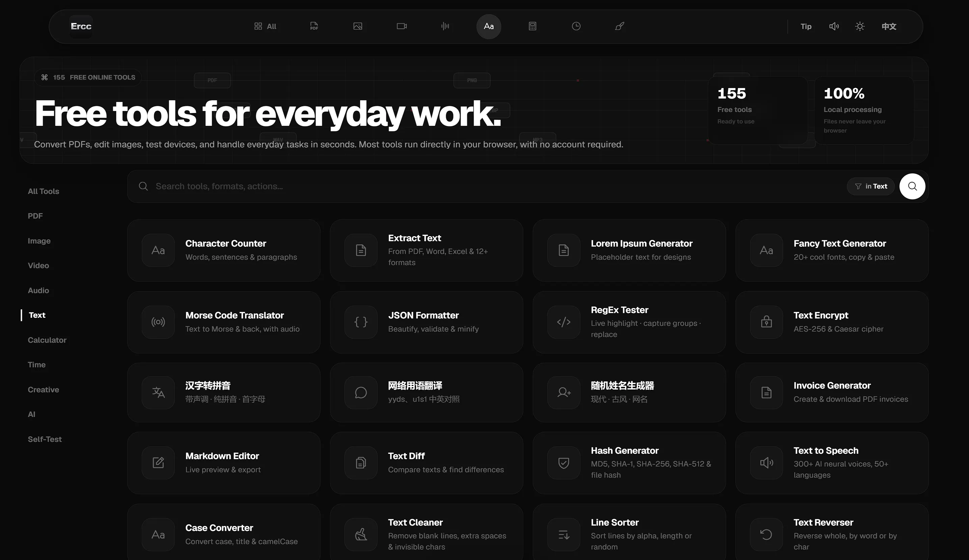
Task: Click 'Placeholder text for designs' text
Action: [641, 257]
